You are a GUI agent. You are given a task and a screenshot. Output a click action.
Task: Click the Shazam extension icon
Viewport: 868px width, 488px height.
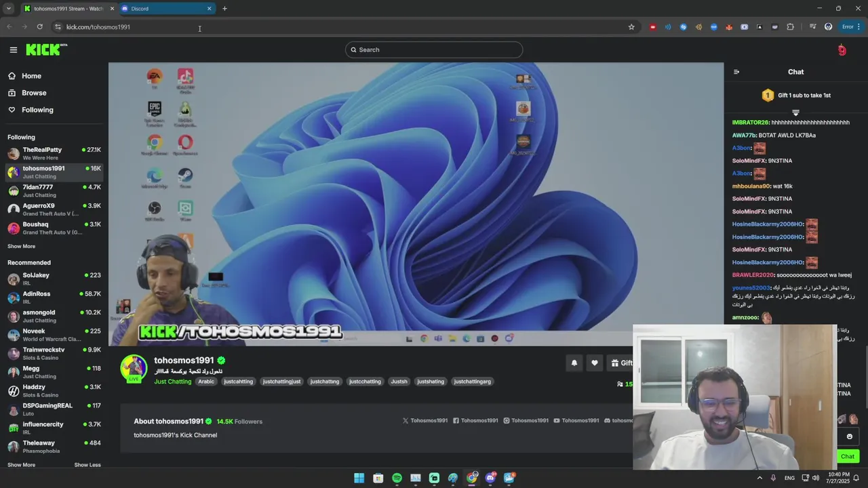coord(684,27)
